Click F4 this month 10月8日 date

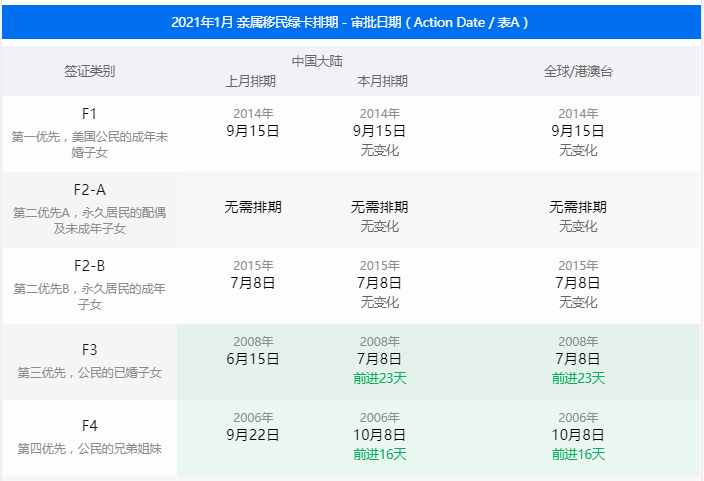[380, 435]
